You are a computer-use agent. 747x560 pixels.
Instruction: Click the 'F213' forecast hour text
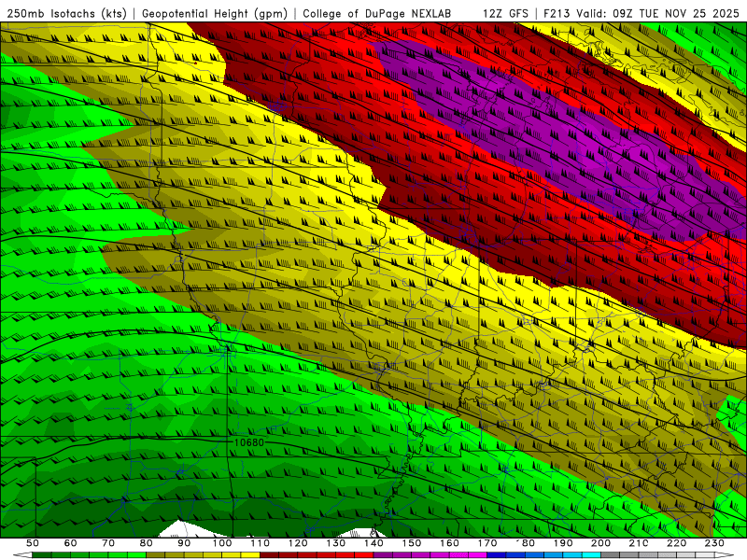[557, 14]
